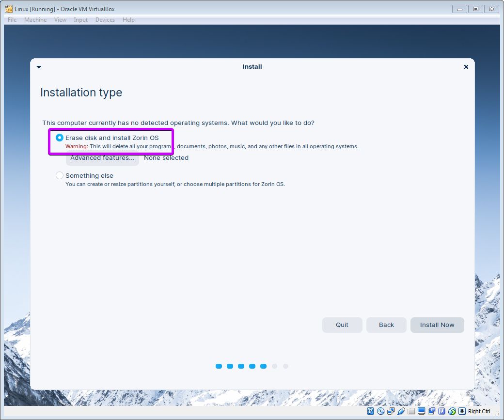Click the dual-window recording status icon

tap(432, 411)
